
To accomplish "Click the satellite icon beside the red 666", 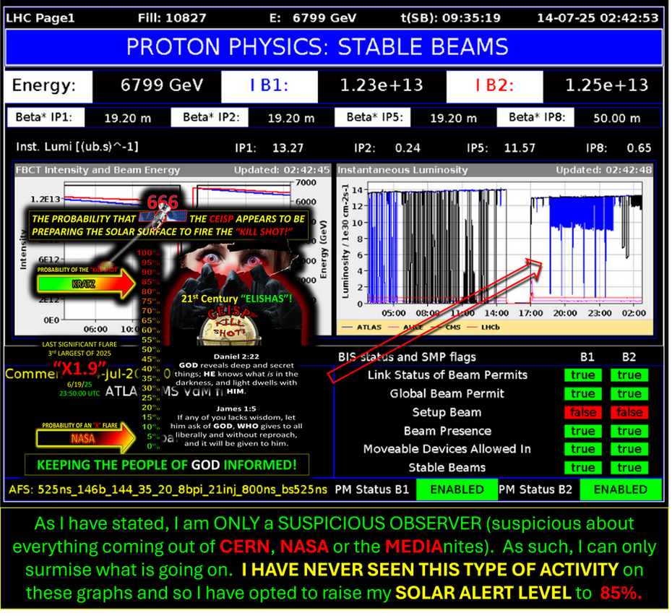I will (x=163, y=218).
